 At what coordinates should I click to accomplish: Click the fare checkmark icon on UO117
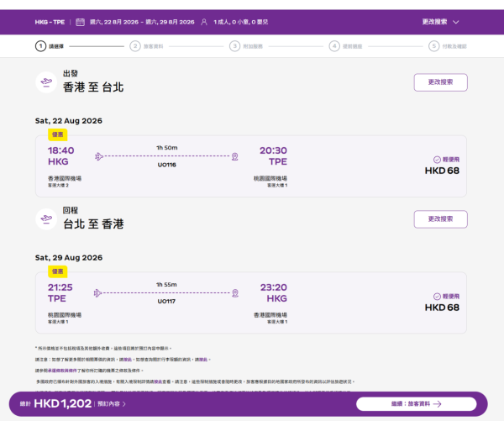pos(437,297)
